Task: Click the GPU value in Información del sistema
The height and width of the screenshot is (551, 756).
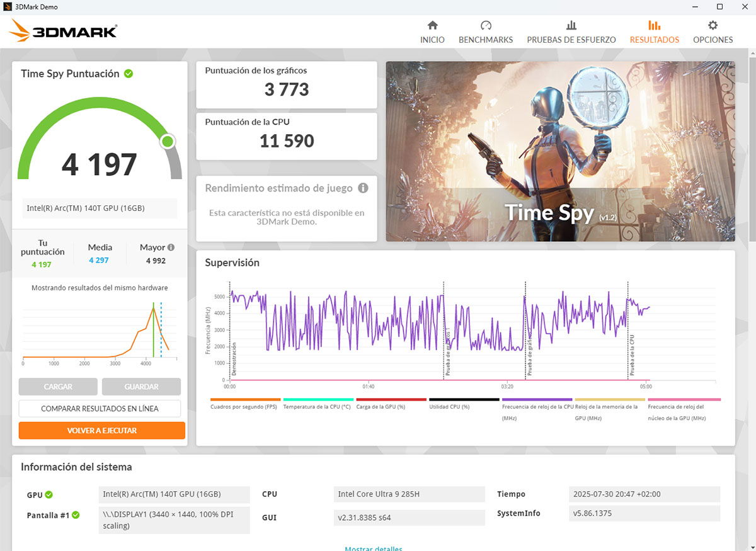Action: pos(175,494)
